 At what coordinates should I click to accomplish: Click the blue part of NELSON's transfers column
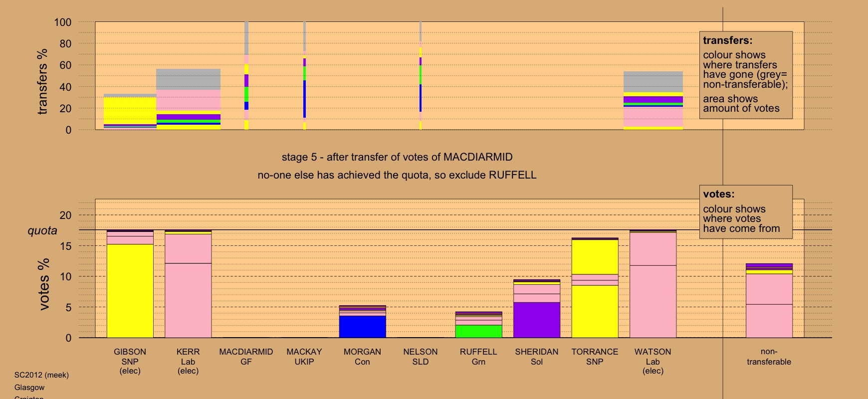pyautogui.click(x=421, y=98)
